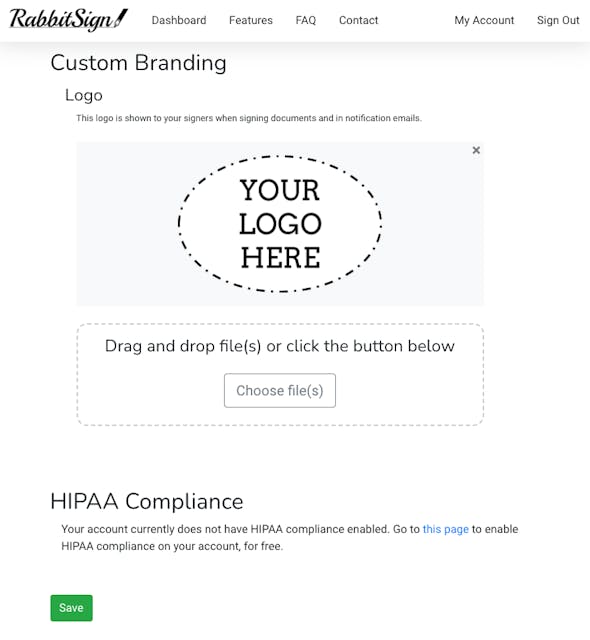Select the Custom Branding heading
This screenshot has height=640, width=590.
(138, 63)
